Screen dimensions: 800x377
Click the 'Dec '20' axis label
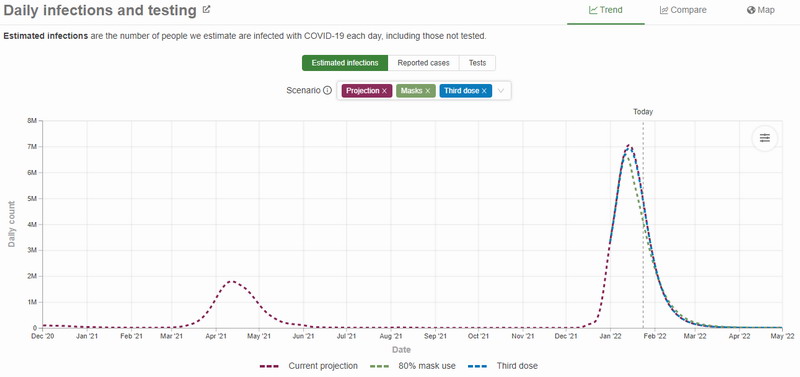42,336
